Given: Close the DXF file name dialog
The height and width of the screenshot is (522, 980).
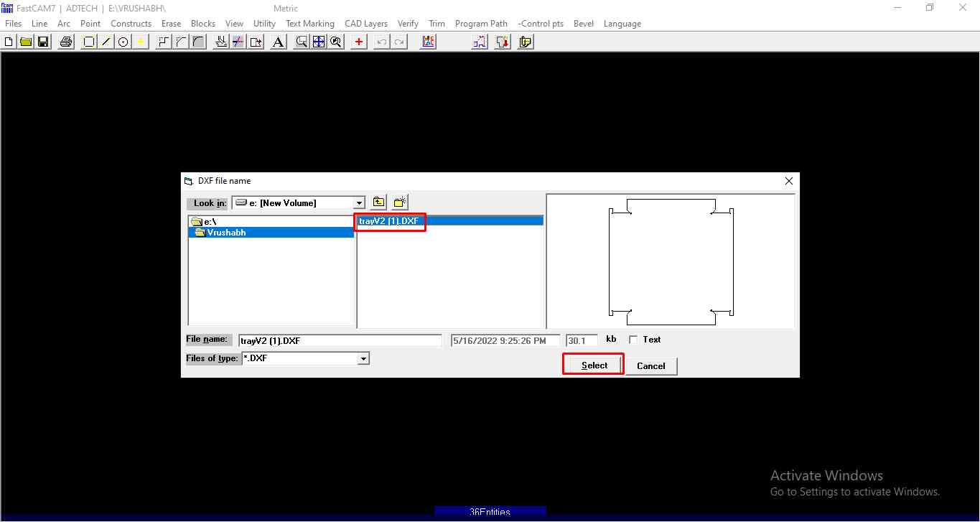Looking at the screenshot, I should (789, 181).
